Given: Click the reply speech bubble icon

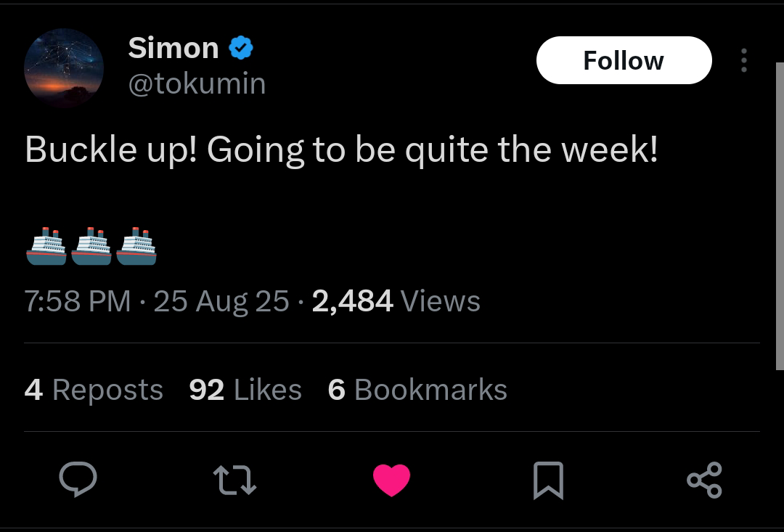Looking at the screenshot, I should click(x=78, y=480).
